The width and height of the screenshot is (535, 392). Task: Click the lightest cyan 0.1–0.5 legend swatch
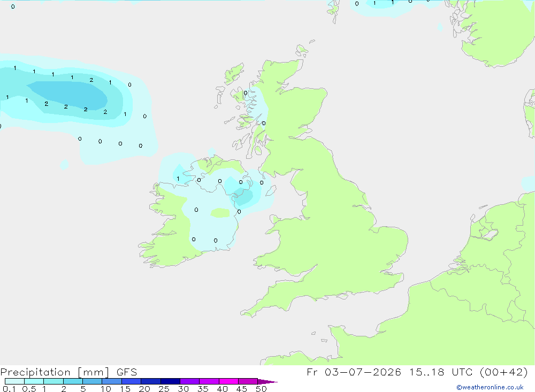pos(14,381)
